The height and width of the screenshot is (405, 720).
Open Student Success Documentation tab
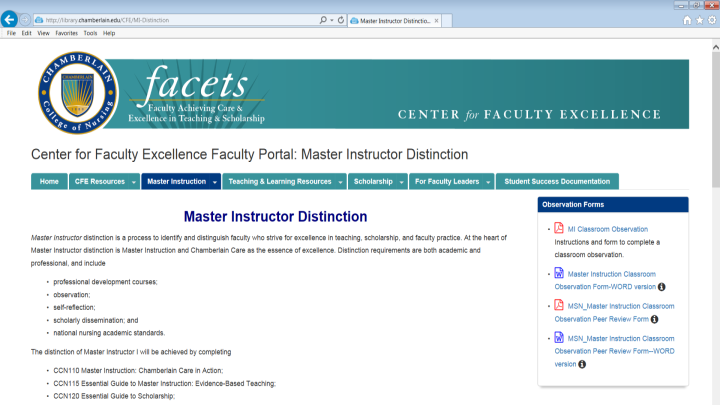[x=557, y=181]
